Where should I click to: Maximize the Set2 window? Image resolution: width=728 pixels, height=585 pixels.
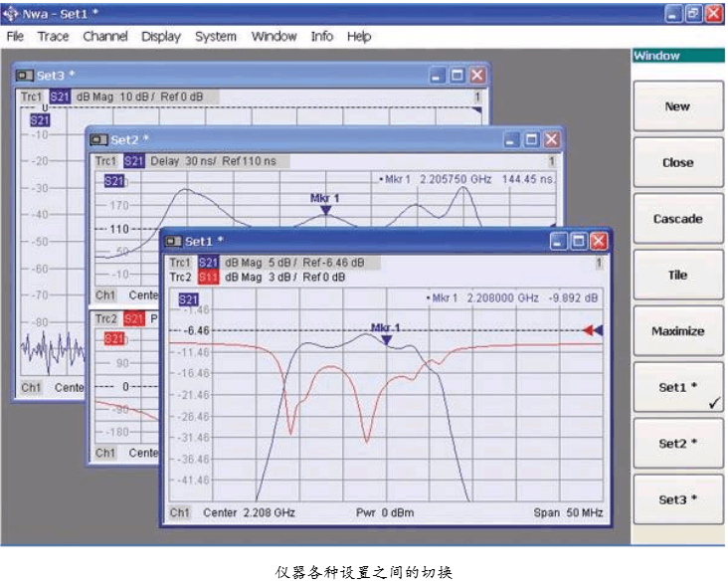point(530,140)
